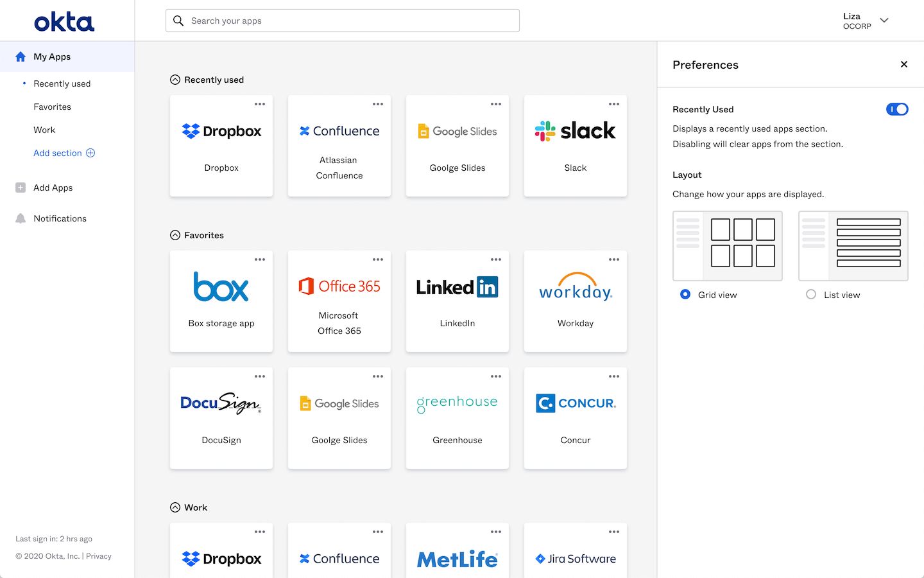Click the Search your apps field
Screen dimensions: 924x578
[343, 21]
